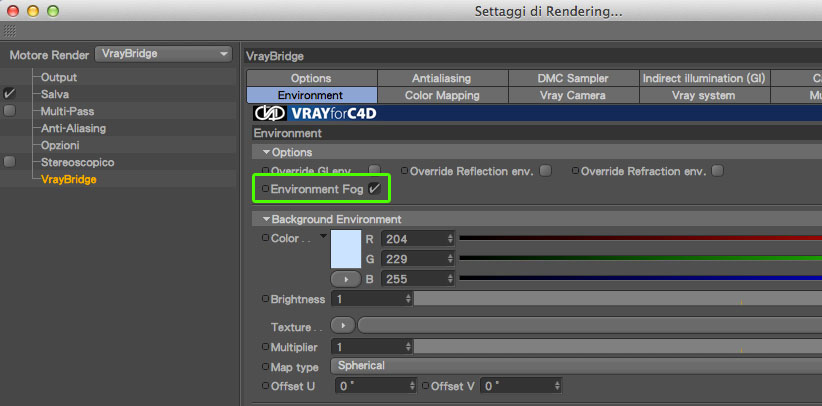This screenshot has height=406, width=822.
Task: Click the keyframe dot beside Override Reflection env.
Action: 405,171
